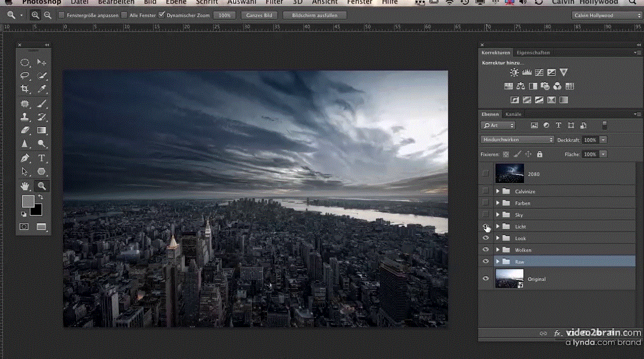Add a Levels adjustment

527,73
